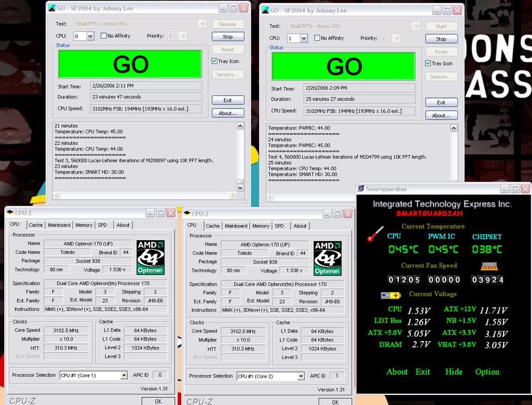Maximize the left SP2004 window
Image resolution: width=532 pixels, height=405 pixels.
[234, 8]
